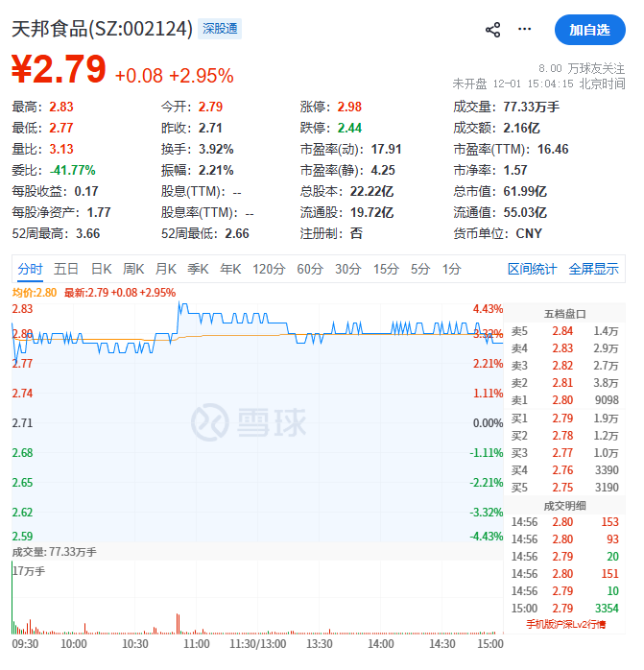
Task: Click the 涨停 value 2.98
Action: pos(349,107)
